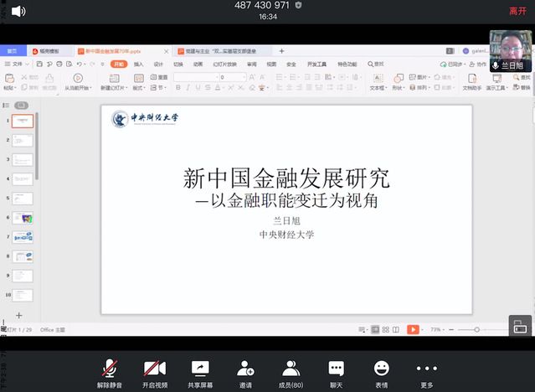Click the orange slideshow play button in status bar
Screen dimensions: 535x392
(413, 330)
